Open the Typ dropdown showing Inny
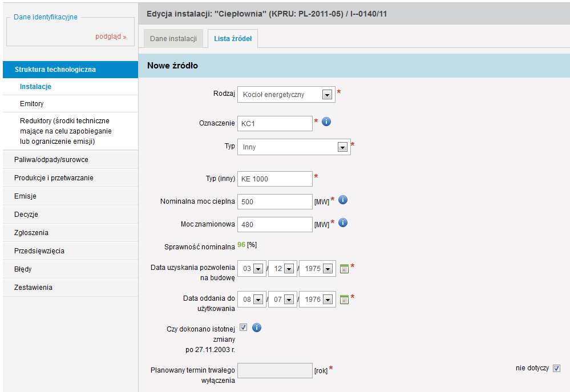Image resolution: width=570 pixels, height=392 pixels. point(294,147)
